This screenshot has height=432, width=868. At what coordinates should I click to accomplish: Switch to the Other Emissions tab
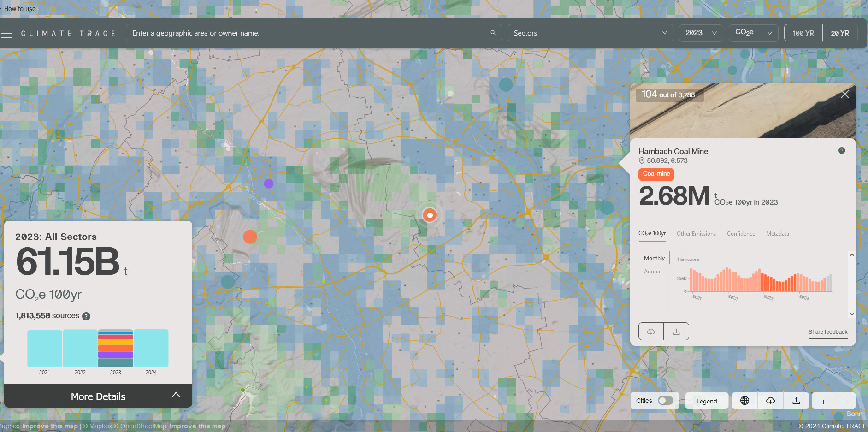(696, 234)
